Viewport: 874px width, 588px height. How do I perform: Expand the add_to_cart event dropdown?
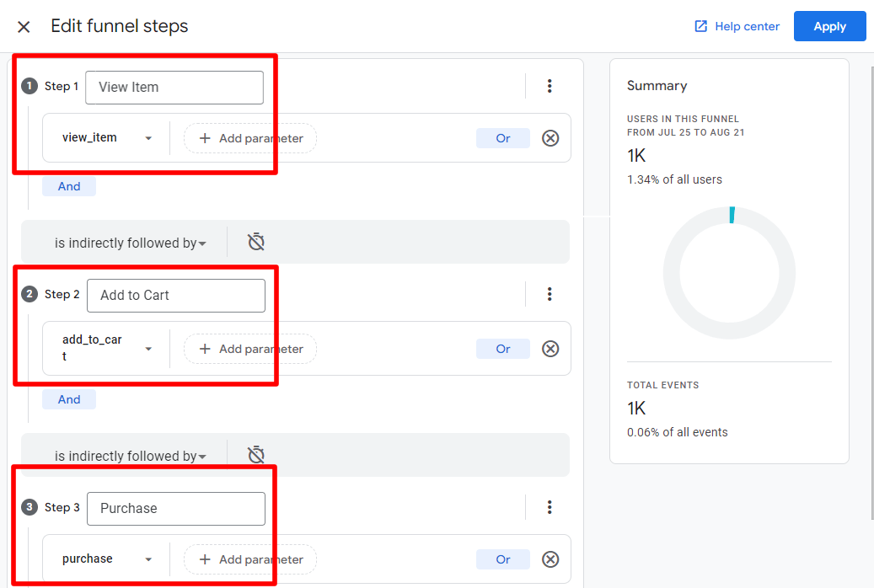click(148, 349)
